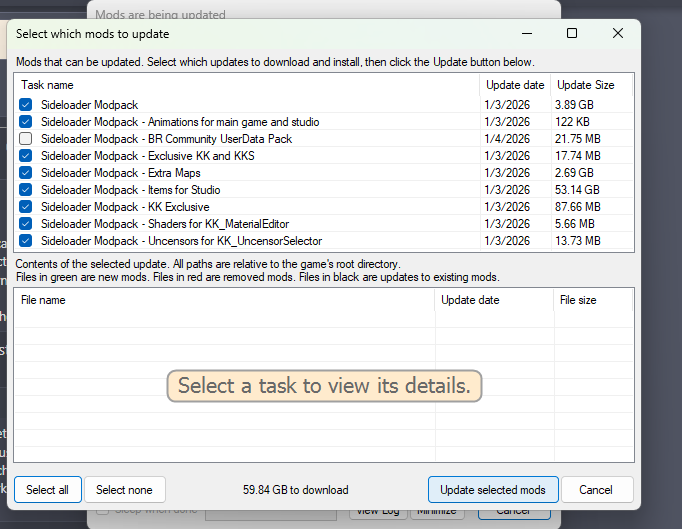Viewport: 682px width, 529px height.
Task: Toggle the Extra Maps checkbox
Action: [x=25, y=173]
